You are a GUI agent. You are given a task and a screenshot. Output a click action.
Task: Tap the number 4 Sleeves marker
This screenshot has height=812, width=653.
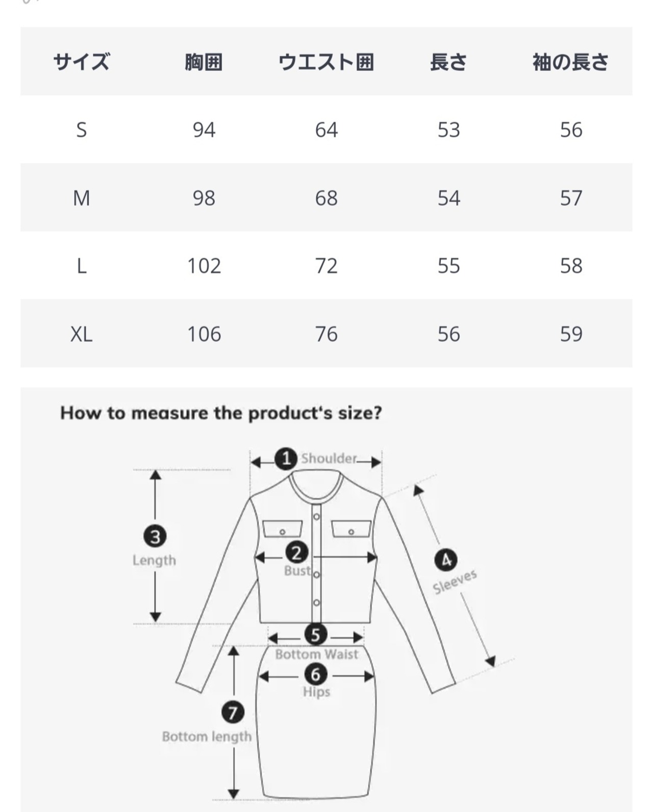click(446, 560)
